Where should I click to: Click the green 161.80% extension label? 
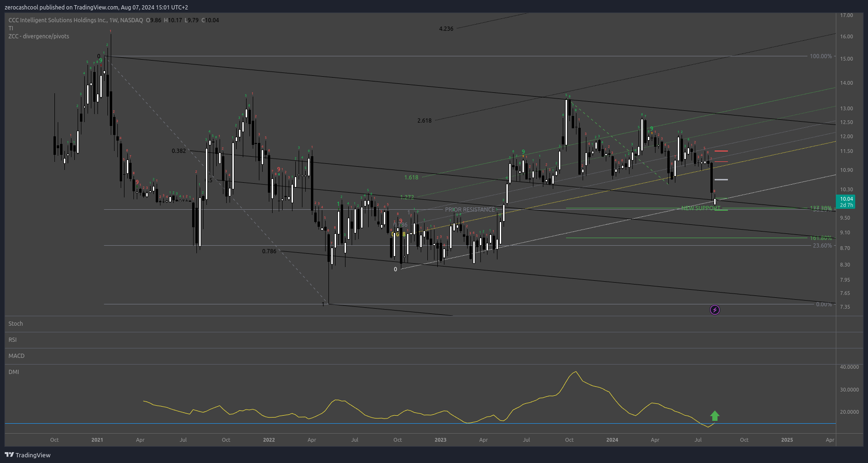(821, 238)
